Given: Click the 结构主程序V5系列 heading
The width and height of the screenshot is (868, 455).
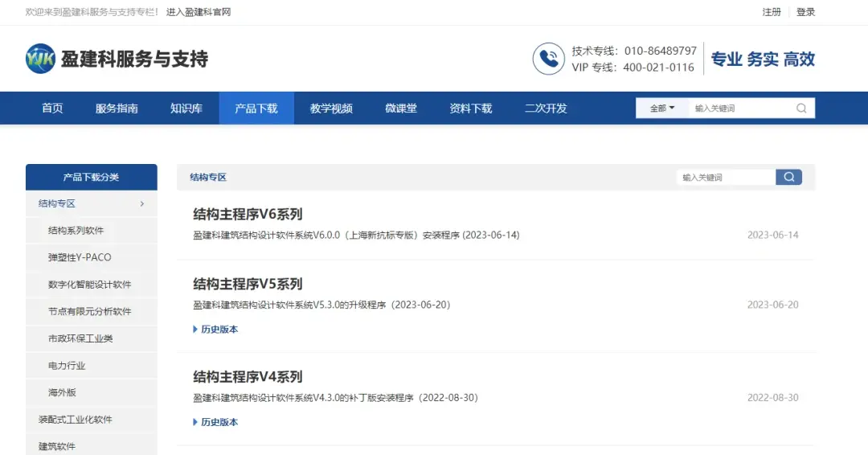Looking at the screenshot, I should [x=248, y=284].
